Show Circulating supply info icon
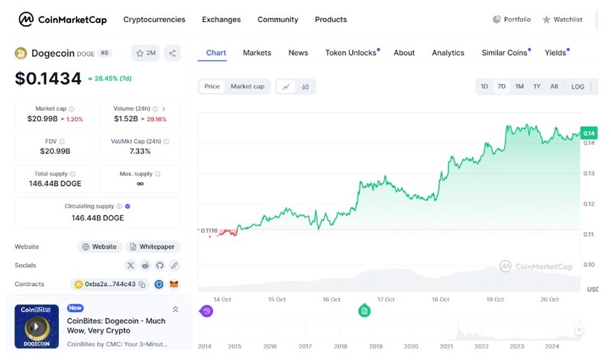611x364 pixels. (119, 206)
